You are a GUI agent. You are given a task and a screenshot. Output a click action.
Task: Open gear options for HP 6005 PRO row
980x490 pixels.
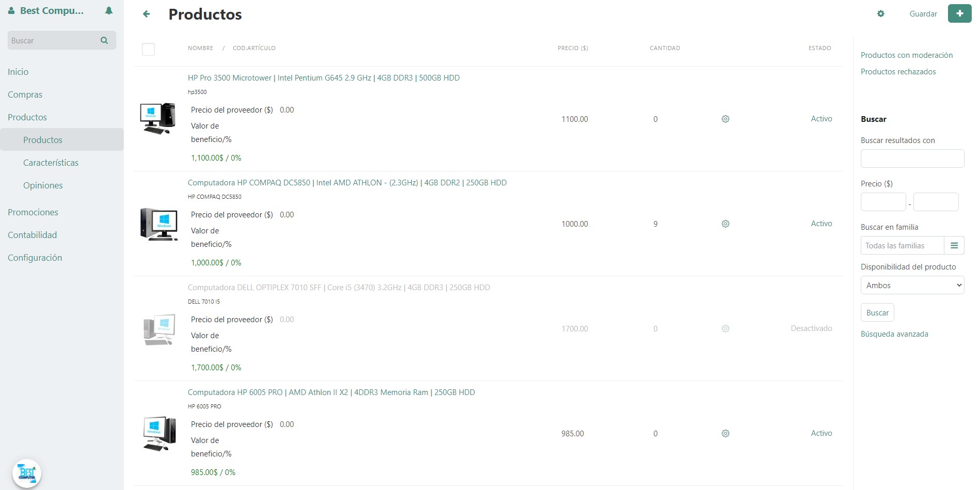point(725,434)
